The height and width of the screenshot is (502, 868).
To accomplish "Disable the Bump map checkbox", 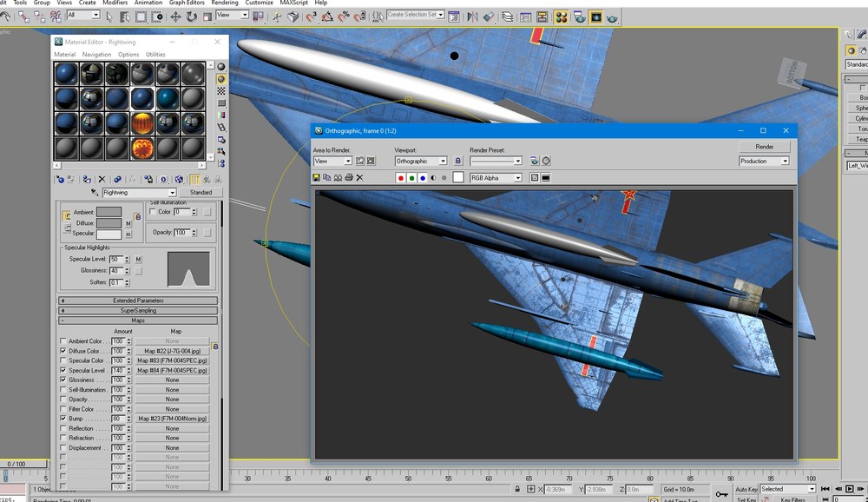I will (x=63, y=419).
